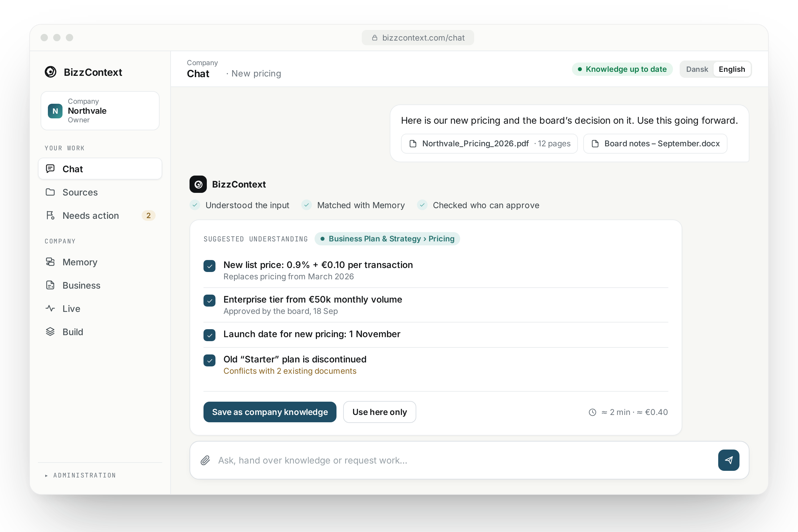Screen dimensions: 798x532
Task: Click "Approved by the board, 18 Sep" text
Action: point(281,311)
